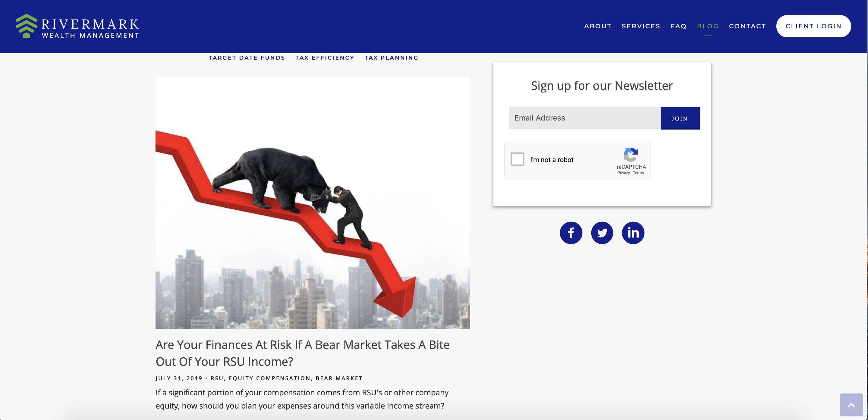868x420 pixels.
Task: Focus the Email Address field
Action: (584, 118)
